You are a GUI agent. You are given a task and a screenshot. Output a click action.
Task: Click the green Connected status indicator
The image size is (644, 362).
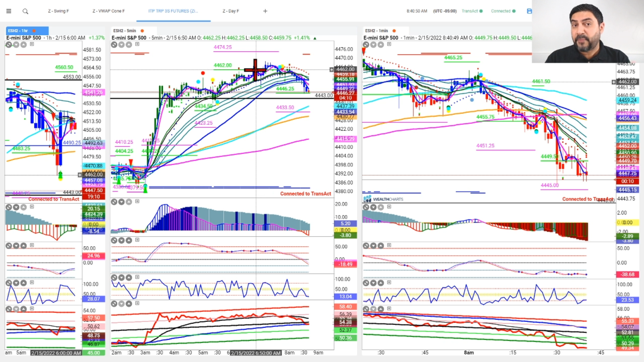click(503, 11)
